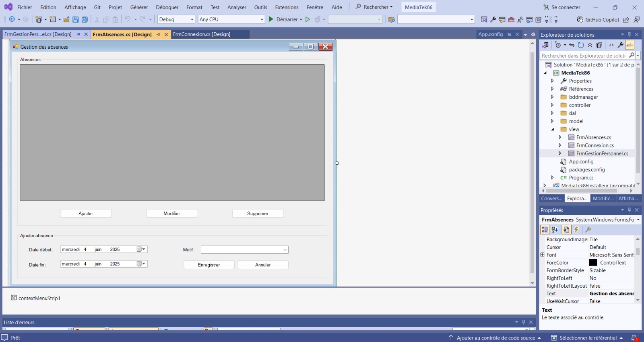Toggle Categorized view in Properties panel

click(545, 230)
